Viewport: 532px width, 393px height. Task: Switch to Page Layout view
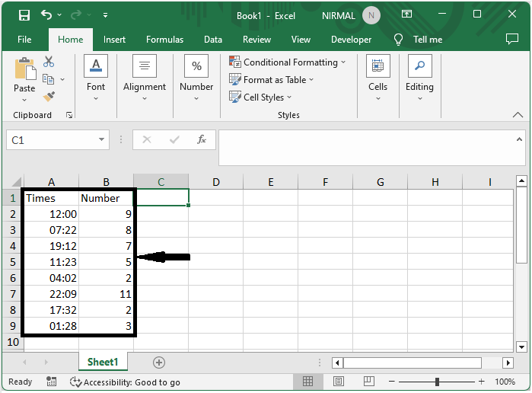[x=338, y=382]
